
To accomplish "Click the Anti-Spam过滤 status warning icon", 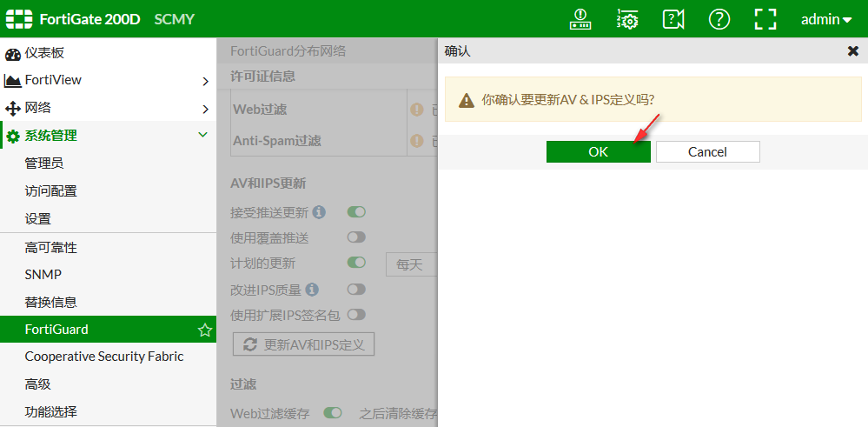I will pyautogui.click(x=416, y=141).
